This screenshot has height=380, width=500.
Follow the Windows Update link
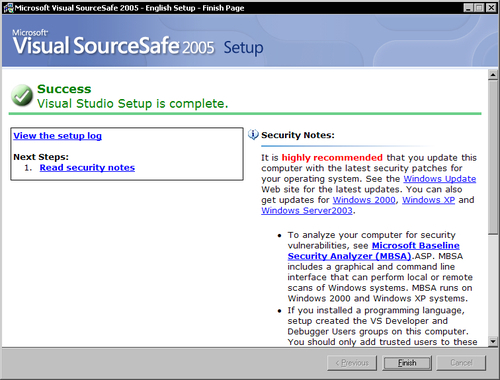pyautogui.click(x=440, y=179)
